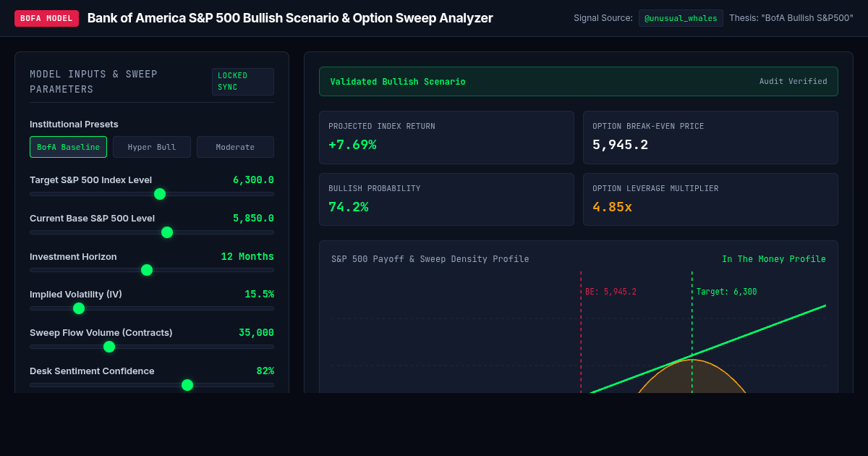Click the BOFA MODEL badge
The width and height of the screenshot is (868, 456).
pos(46,18)
